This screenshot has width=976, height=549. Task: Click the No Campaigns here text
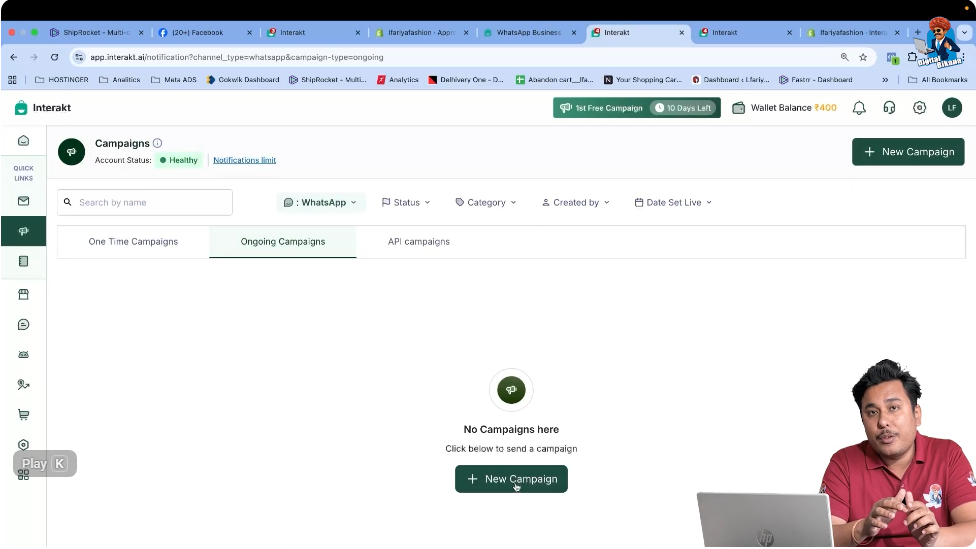tap(511, 429)
